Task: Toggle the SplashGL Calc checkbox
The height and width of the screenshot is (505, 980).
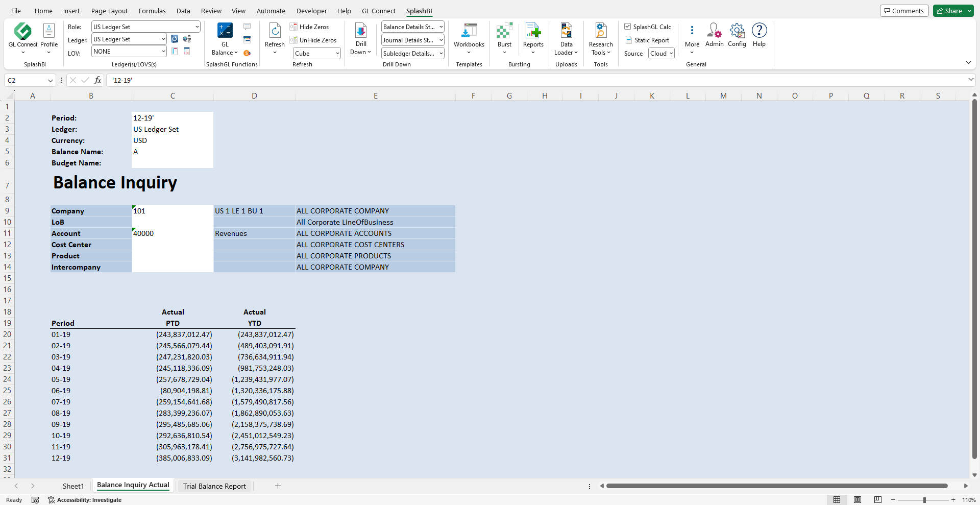Action: [628, 27]
